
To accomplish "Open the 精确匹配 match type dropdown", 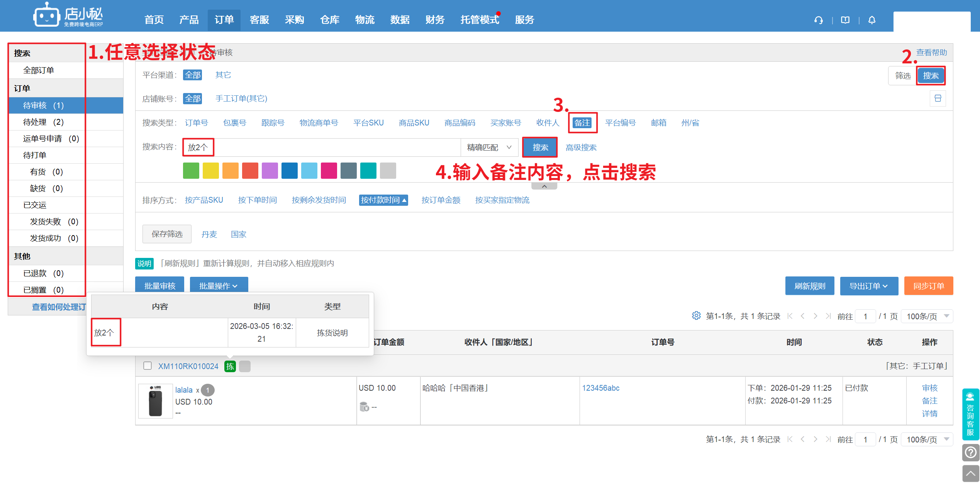I will tap(489, 147).
